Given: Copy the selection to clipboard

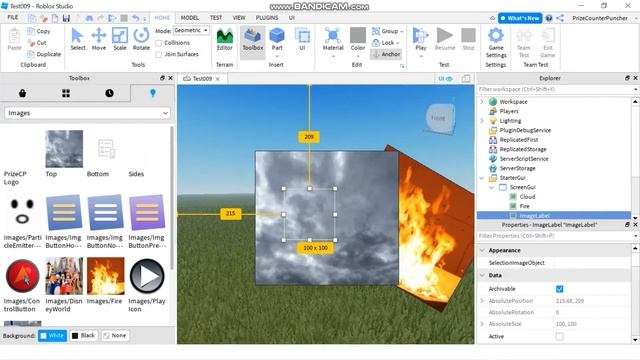Looking at the screenshot, I should click(x=39, y=31).
